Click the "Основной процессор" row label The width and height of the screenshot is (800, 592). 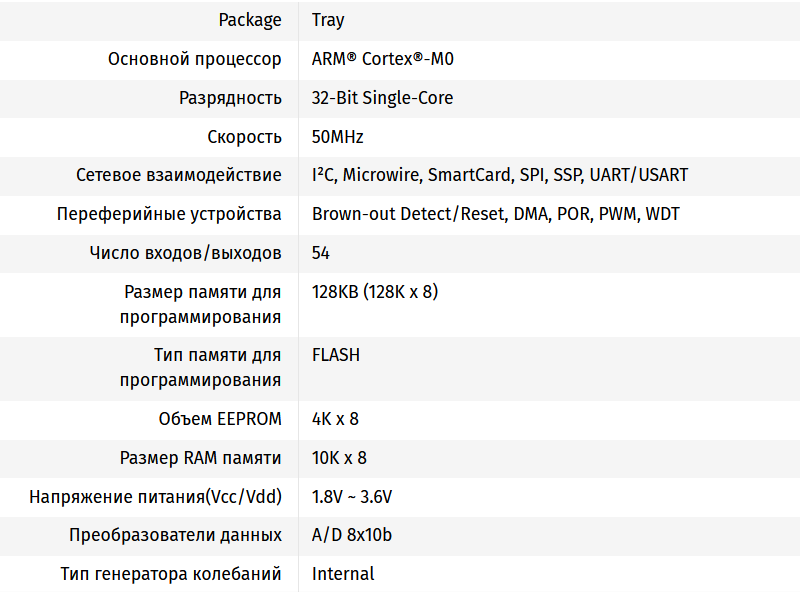(195, 59)
